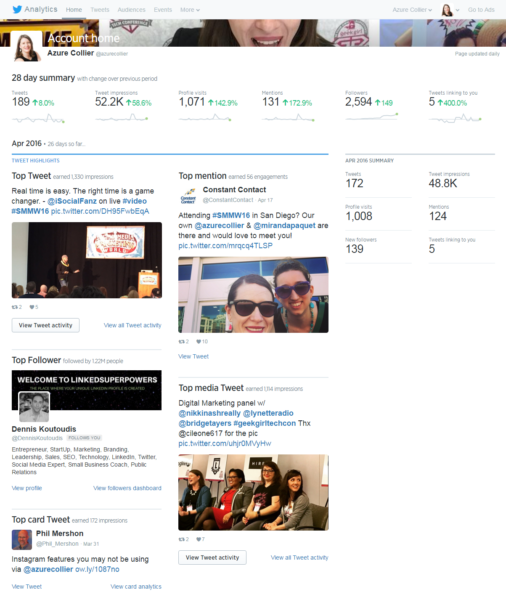This screenshot has width=506, height=600.
Task: Open View card analytics
Action: point(136,586)
